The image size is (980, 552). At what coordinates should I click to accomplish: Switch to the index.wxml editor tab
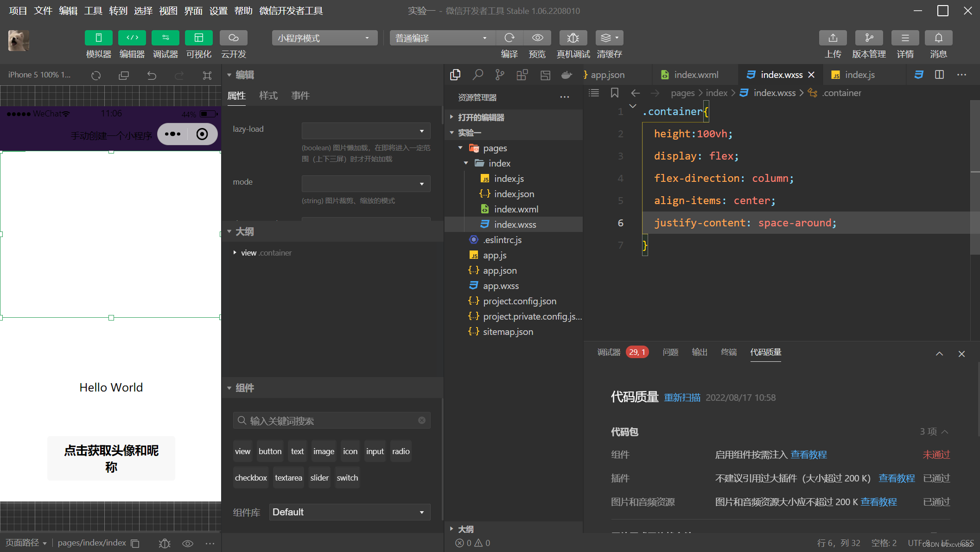tap(696, 75)
